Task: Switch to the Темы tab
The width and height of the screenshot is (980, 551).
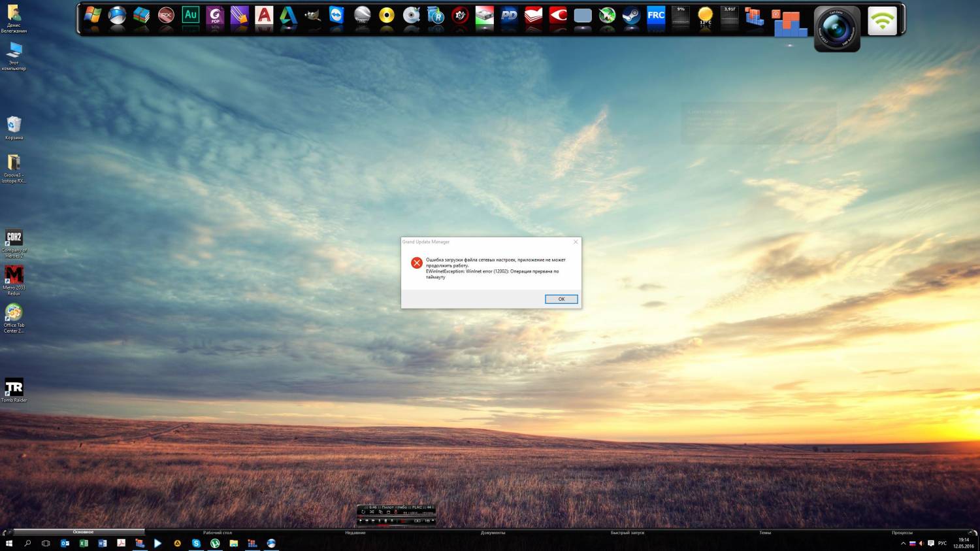Action: tap(765, 533)
